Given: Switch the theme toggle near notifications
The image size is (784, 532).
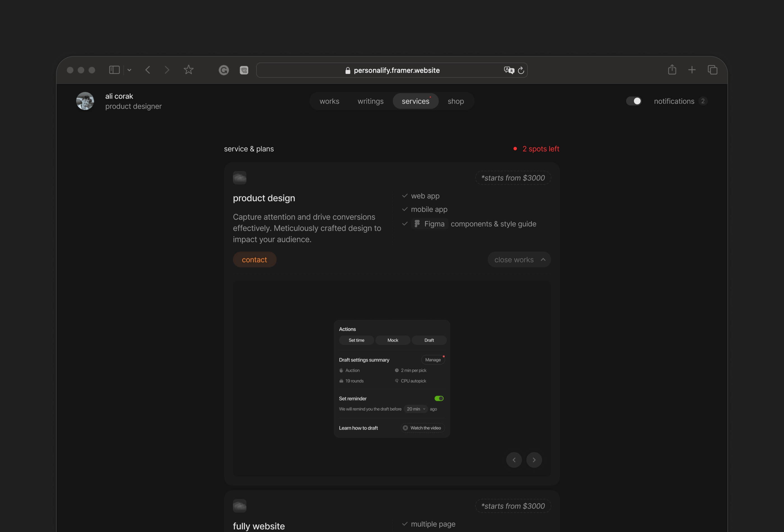Looking at the screenshot, I should [634, 101].
